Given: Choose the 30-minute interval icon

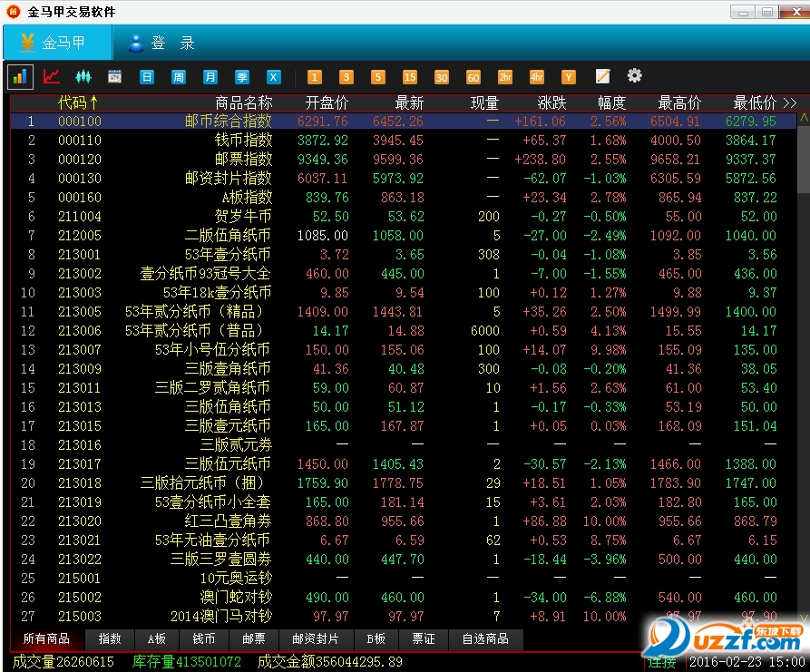Looking at the screenshot, I should (x=441, y=77).
